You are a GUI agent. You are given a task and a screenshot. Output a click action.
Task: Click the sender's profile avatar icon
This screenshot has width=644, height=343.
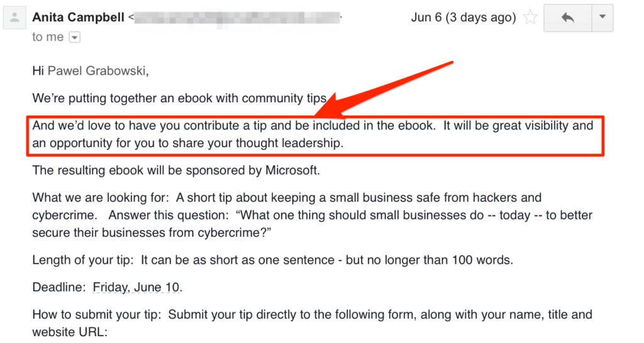click(15, 18)
